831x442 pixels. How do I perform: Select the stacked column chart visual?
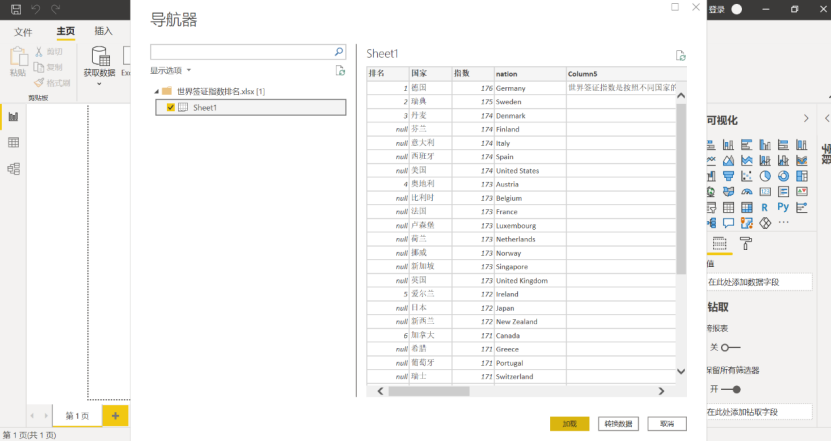point(729,145)
